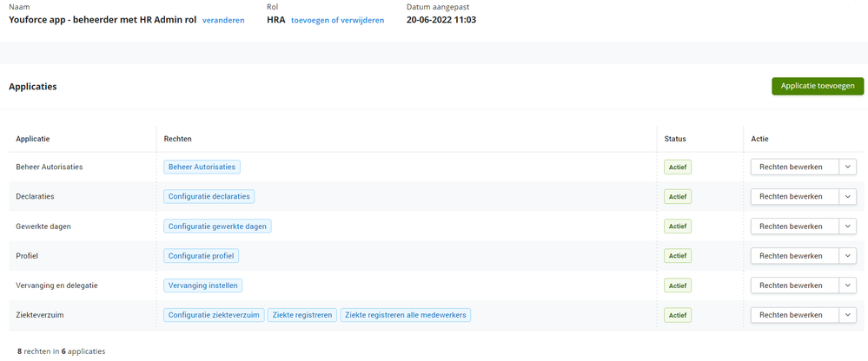Screen dimensions: 868x361
Task: Select the 'Profiel' application name cell
Action: [x=27, y=256]
